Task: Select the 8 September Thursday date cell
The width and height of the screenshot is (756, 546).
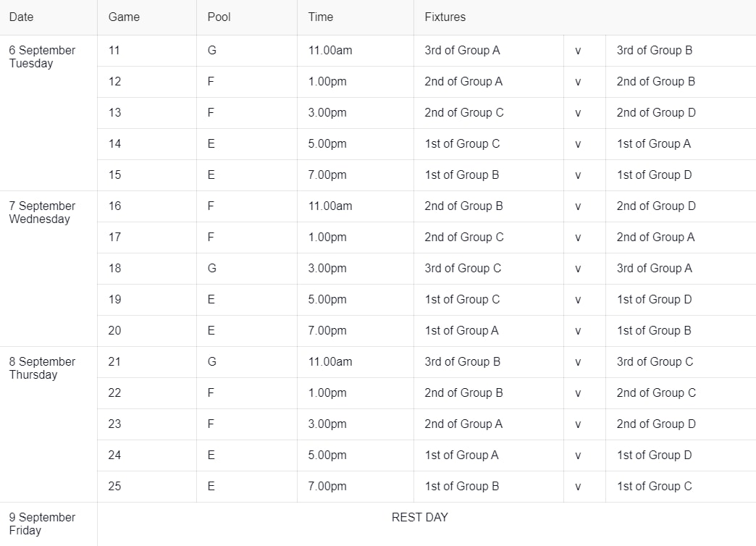Action: coord(42,368)
